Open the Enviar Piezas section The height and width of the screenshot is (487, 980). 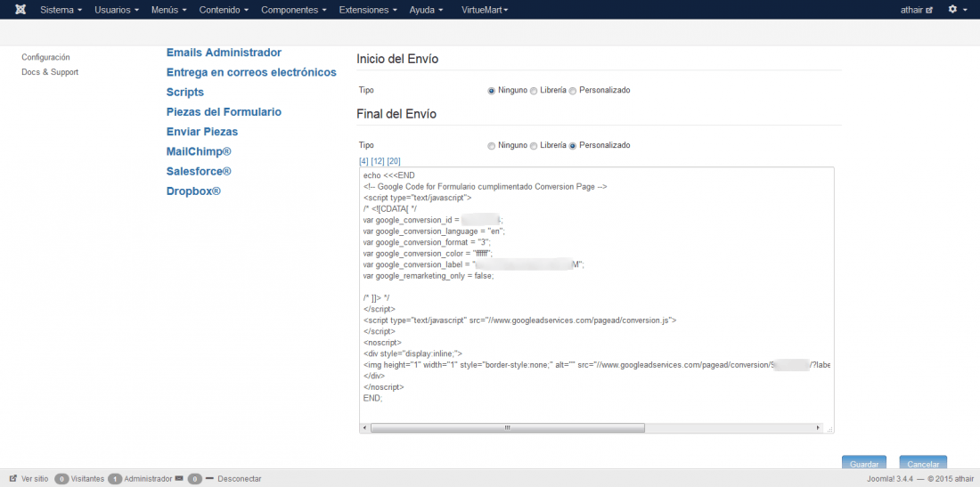click(202, 132)
